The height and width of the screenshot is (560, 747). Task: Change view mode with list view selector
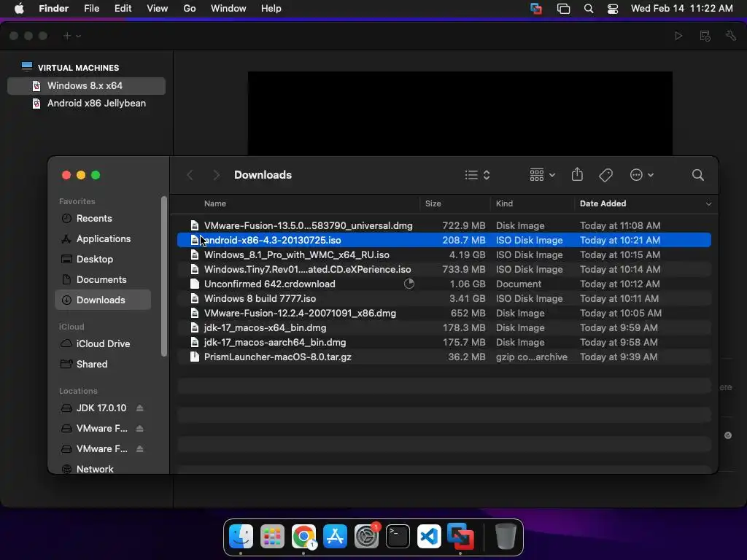click(477, 175)
